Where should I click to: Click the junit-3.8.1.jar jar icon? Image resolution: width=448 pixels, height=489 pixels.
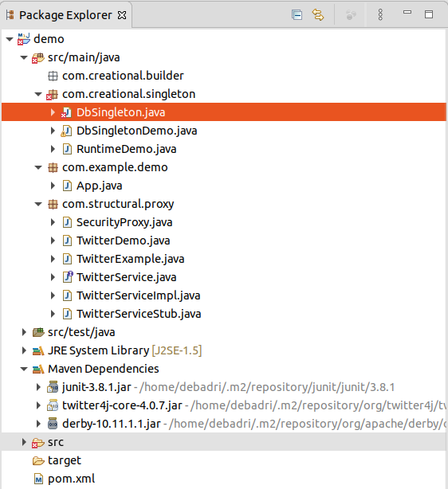pos(53,387)
